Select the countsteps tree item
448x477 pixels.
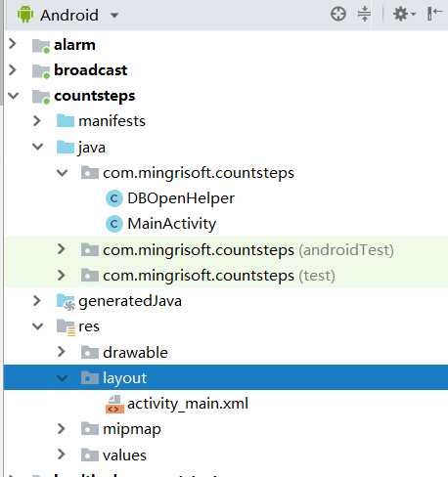pyautogui.click(x=95, y=96)
